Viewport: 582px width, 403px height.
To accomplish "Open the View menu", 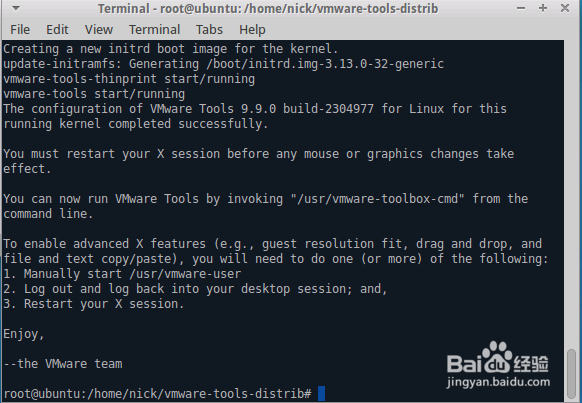I will point(99,30).
